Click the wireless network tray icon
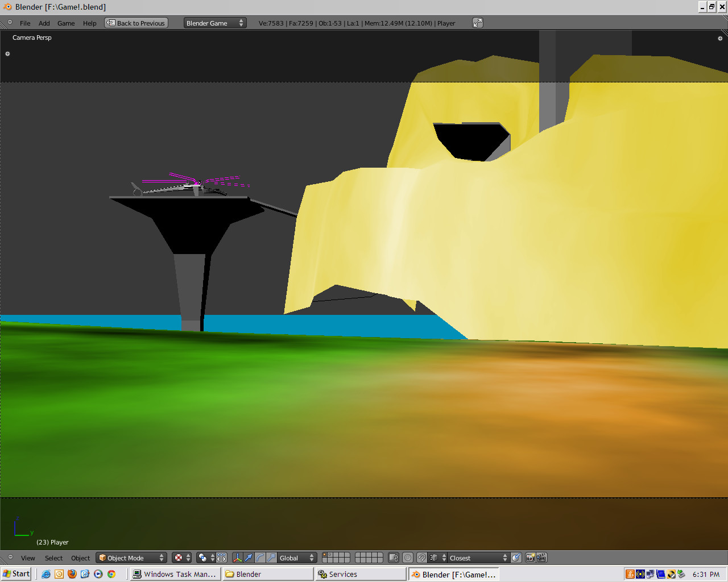This screenshot has width=728, height=582. pos(640,574)
